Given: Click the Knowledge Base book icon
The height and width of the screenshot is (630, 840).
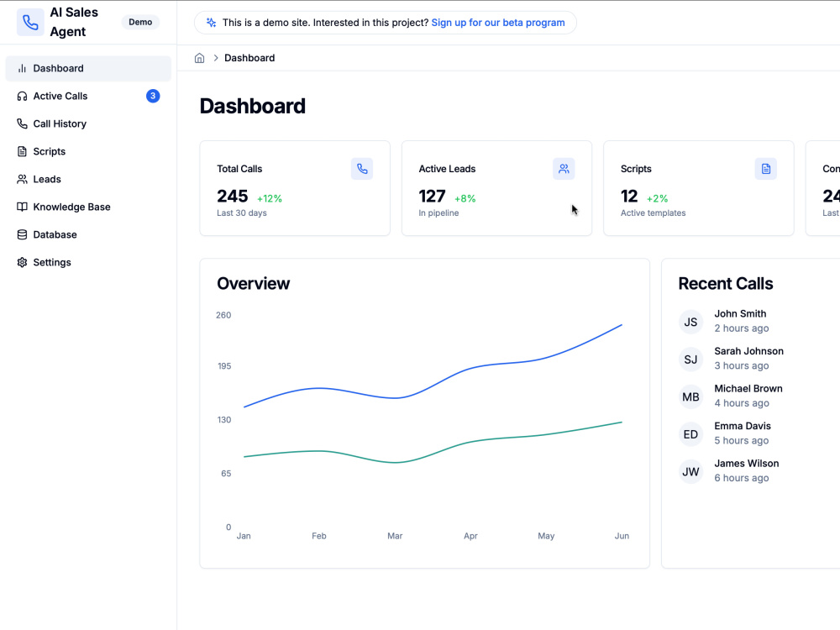Looking at the screenshot, I should 22,207.
